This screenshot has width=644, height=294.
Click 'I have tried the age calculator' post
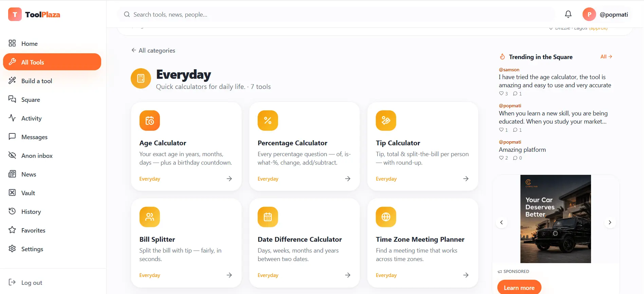pyautogui.click(x=555, y=81)
